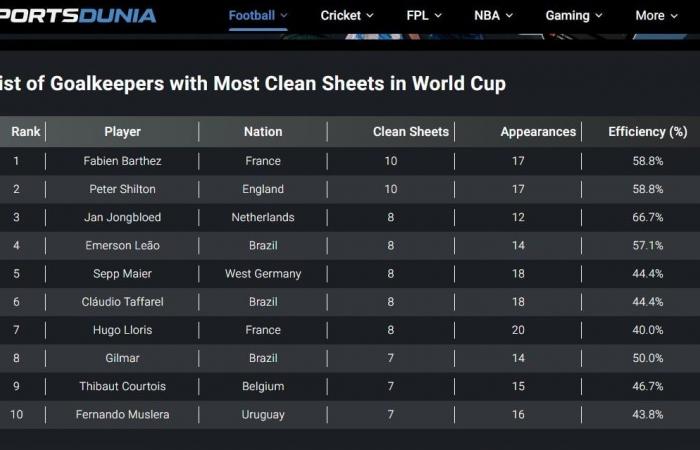Click the Efficiency (%) column header

(647, 131)
